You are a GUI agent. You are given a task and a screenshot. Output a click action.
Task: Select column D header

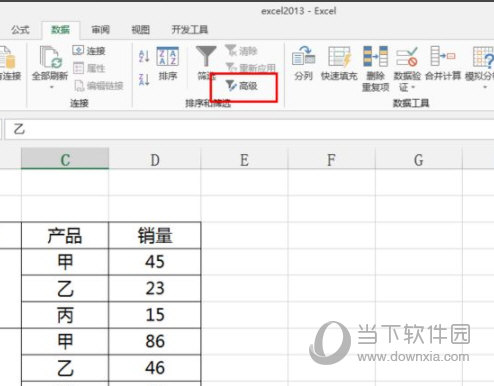(155, 159)
